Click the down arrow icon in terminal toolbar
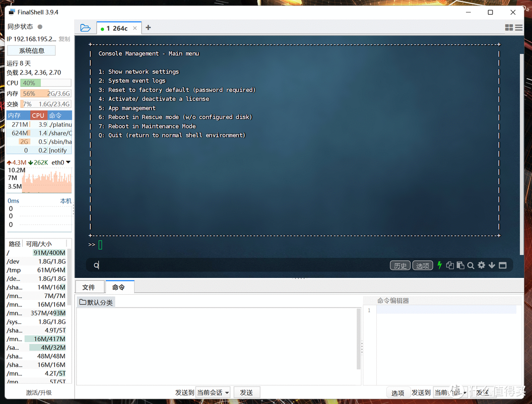Viewport: 532px width, 404px height. point(492,265)
